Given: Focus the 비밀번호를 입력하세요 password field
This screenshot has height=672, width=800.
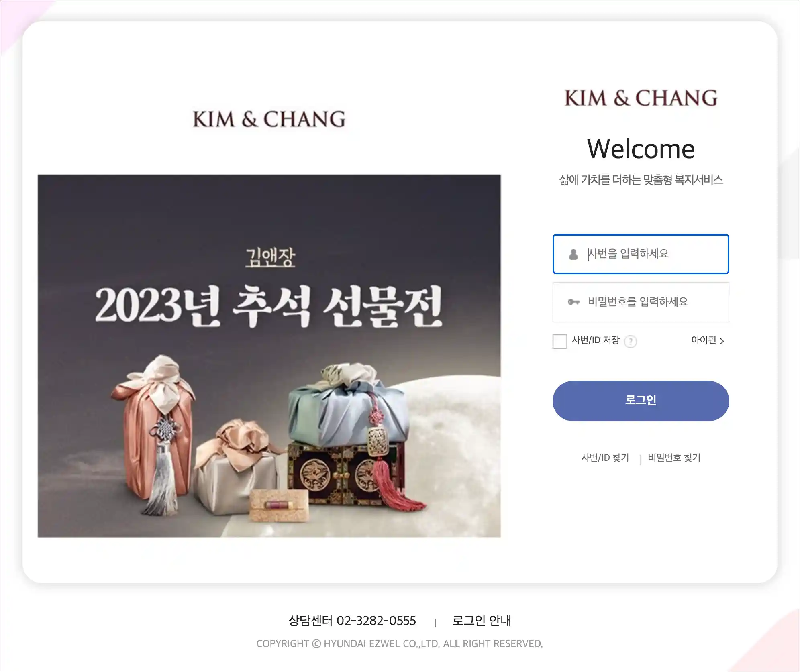Looking at the screenshot, I should point(641,302).
